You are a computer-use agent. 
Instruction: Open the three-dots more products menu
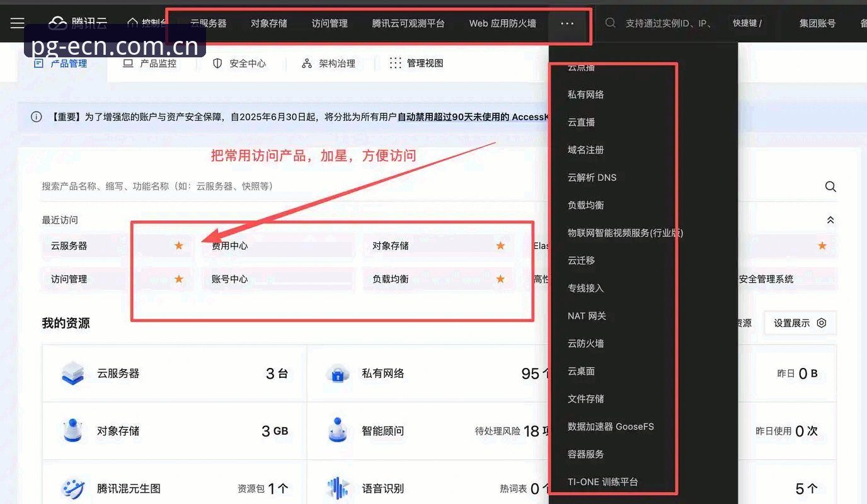pyautogui.click(x=567, y=23)
